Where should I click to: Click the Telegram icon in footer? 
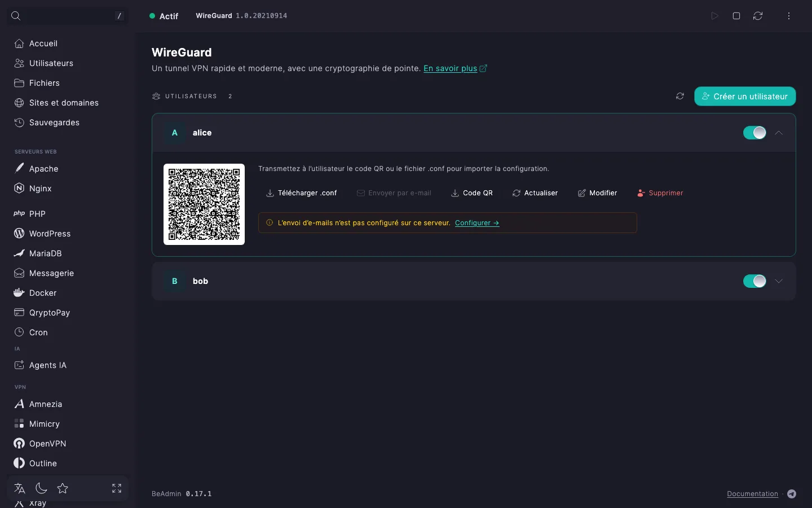[x=792, y=494]
